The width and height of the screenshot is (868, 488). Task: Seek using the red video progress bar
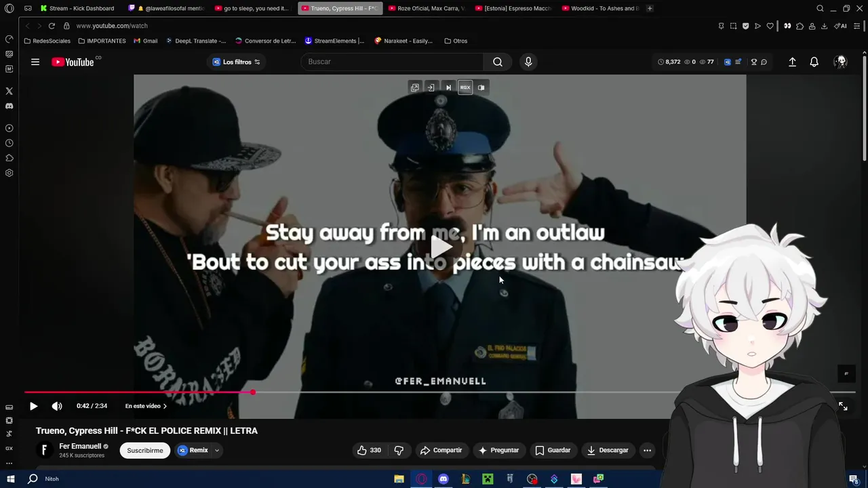point(139,392)
